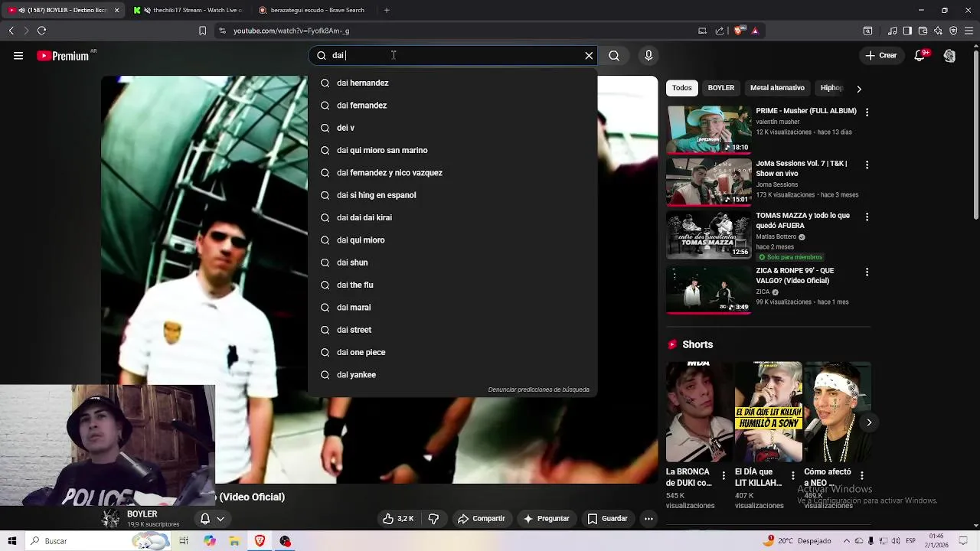Pick the 'dai street' suggestion
Image resolution: width=980 pixels, height=551 pixels.
tap(452, 330)
